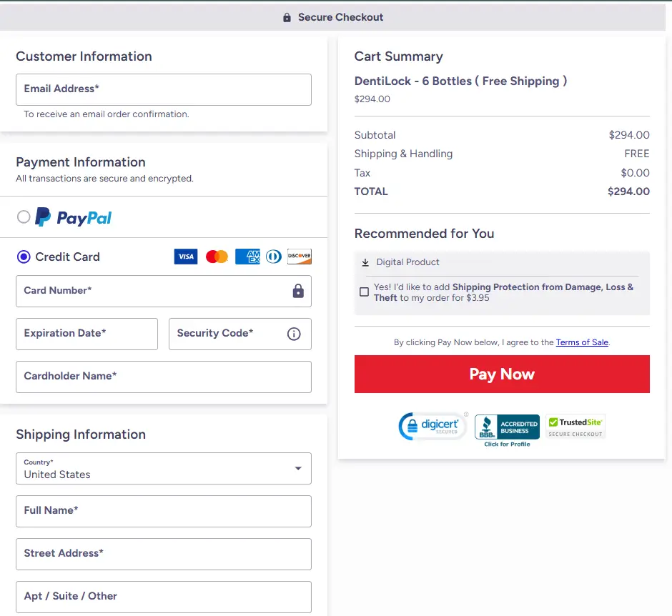672x616 pixels.
Task: Click the Email Address input field
Action: coord(163,89)
